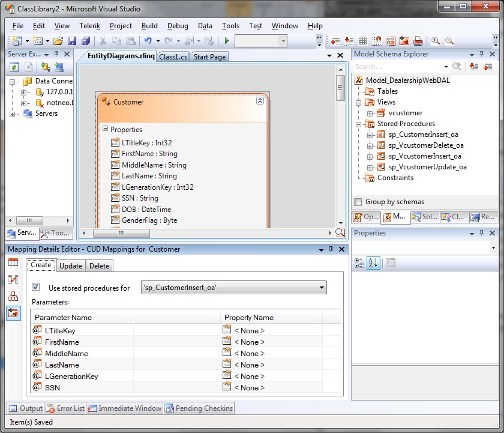Switch to the Update mapping tab
The height and width of the screenshot is (433, 504).
click(71, 265)
